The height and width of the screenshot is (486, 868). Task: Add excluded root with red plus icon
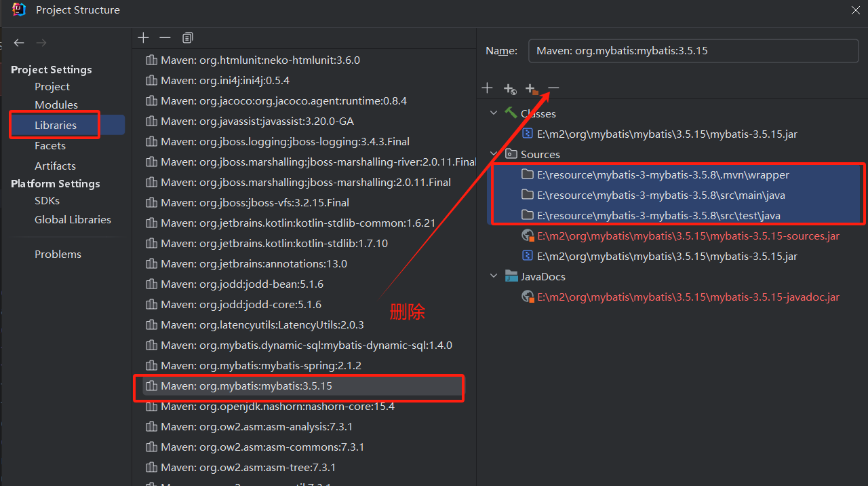tap(532, 88)
